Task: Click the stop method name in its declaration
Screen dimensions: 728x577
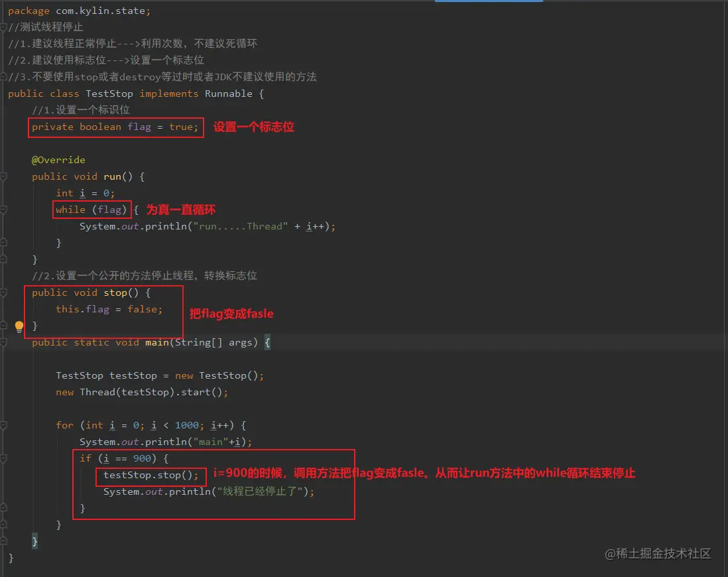Action: point(115,292)
